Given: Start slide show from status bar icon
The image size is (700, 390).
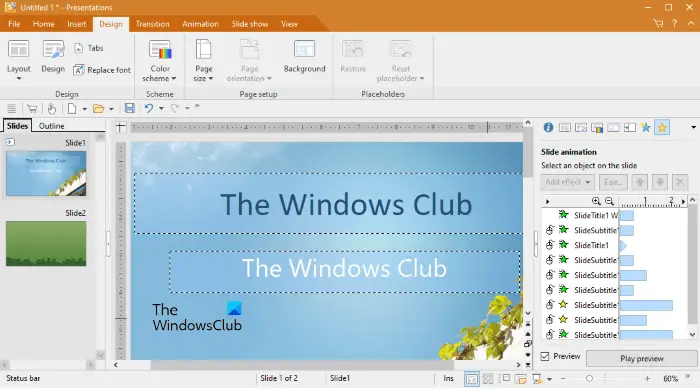Looking at the screenshot, I should [537, 379].
